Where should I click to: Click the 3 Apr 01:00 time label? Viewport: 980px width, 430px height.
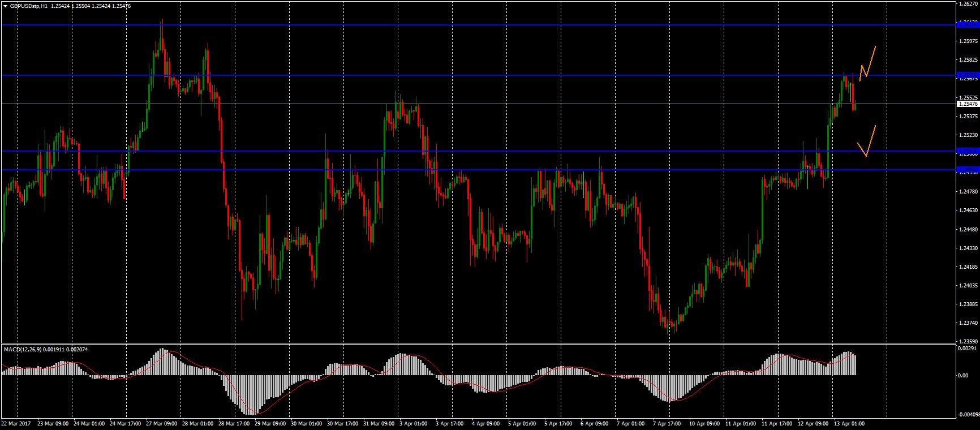(x=413, y=423)
